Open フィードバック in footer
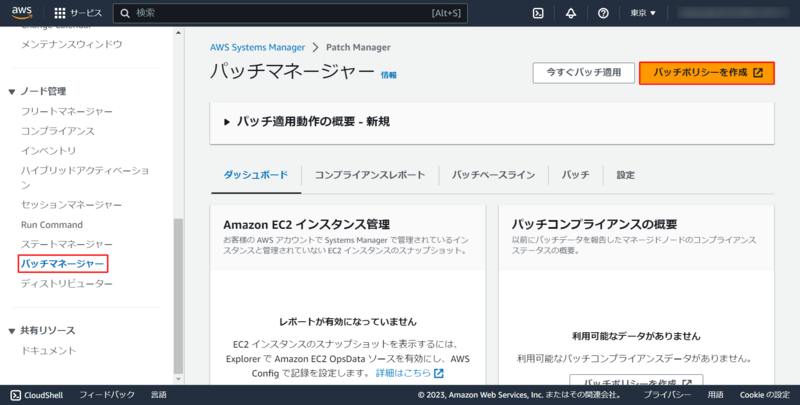The height and width of the screenshot is (405, 800). [107, 395]
